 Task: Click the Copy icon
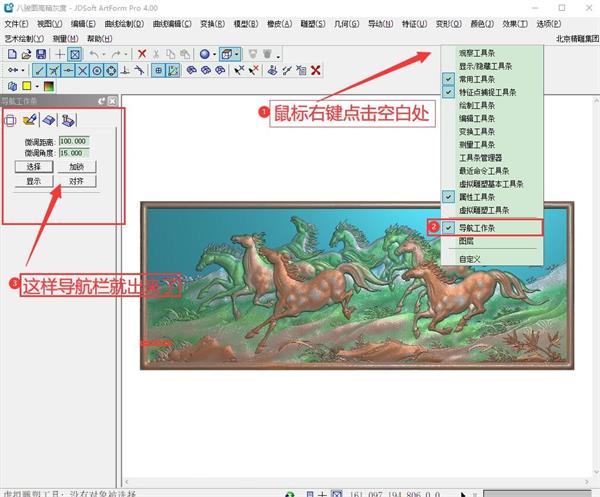pos(171,54)
